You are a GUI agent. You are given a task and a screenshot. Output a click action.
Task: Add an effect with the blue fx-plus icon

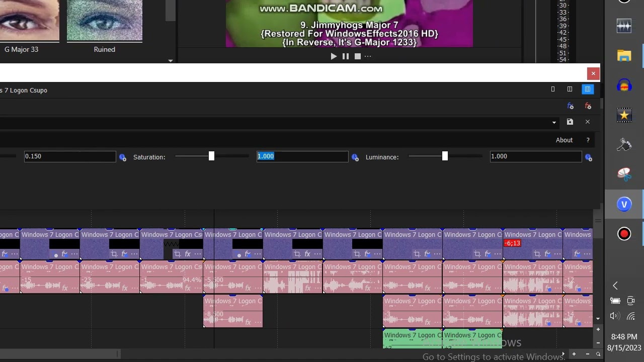(570, 106)
